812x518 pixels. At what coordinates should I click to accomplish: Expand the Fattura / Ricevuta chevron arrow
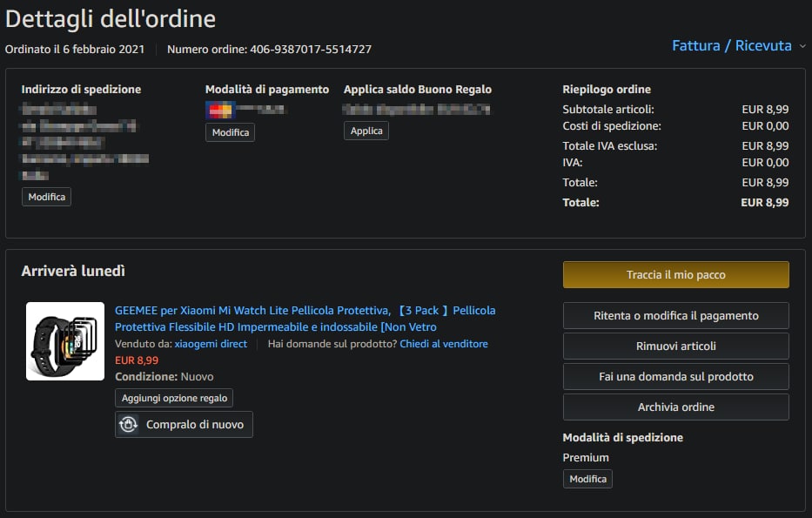point(802,46)
